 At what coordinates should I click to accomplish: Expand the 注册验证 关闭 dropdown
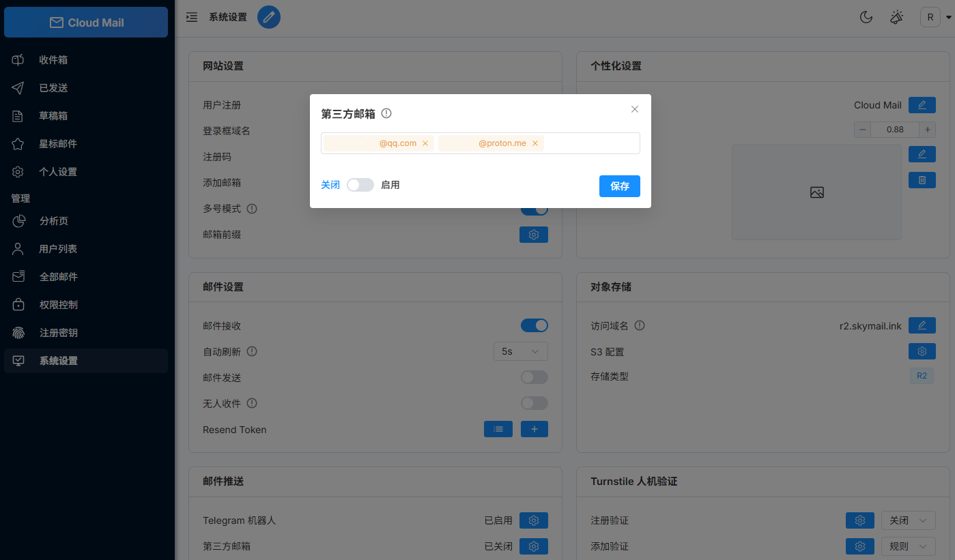click(908, 520)
